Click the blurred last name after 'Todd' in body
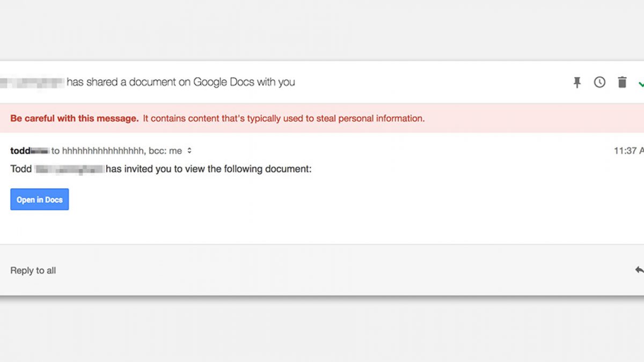Screen dimensions: 644x362 pyautogui.click(x=69, y=169)
